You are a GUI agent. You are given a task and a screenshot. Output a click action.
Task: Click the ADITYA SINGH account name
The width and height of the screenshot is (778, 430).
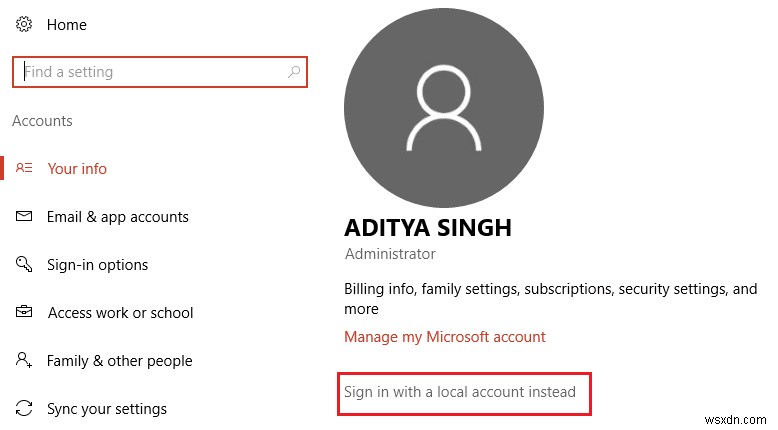(428, 228)
